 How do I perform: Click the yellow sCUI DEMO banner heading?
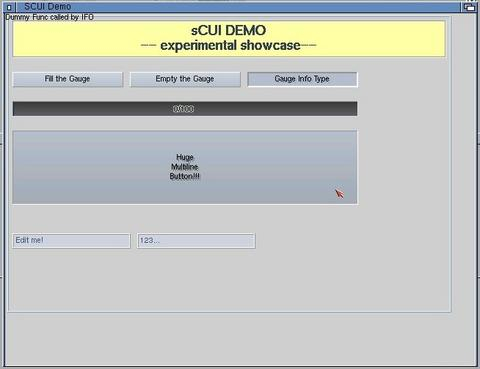pyautogui.click(x=229, y=31)
